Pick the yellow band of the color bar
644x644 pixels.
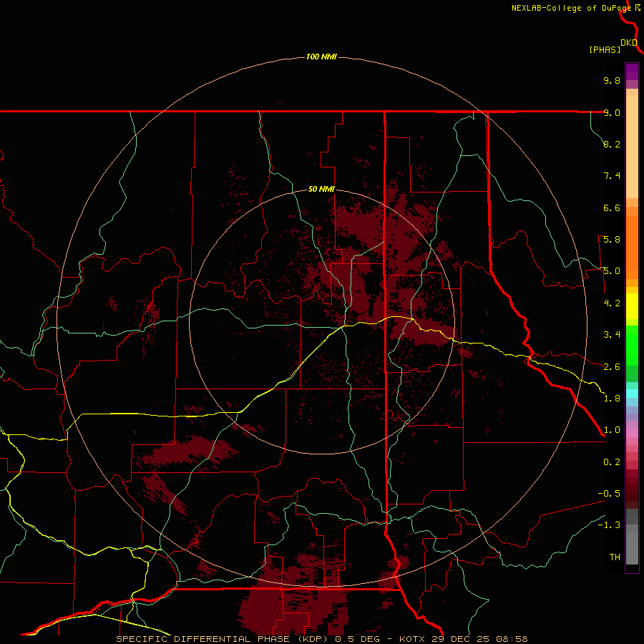point(632,306)
